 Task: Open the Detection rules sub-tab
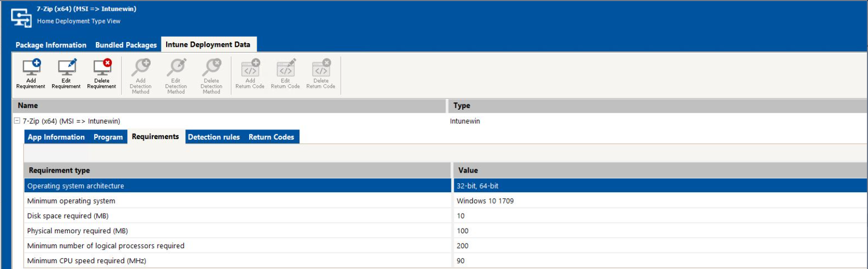[214, 137]
